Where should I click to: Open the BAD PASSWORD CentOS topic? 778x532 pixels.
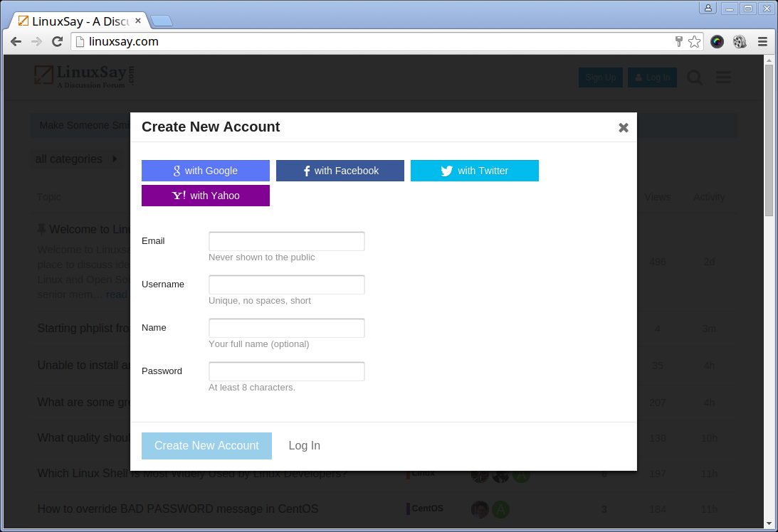pyautogui.click(x=178, y=509)
